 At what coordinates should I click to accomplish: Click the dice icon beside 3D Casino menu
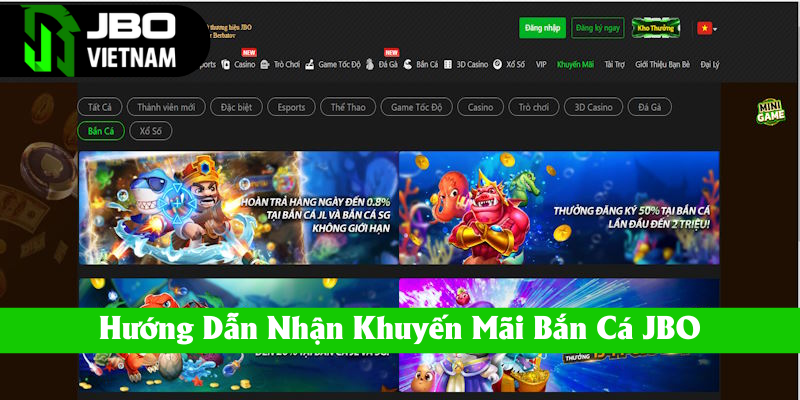click(447, 65)
